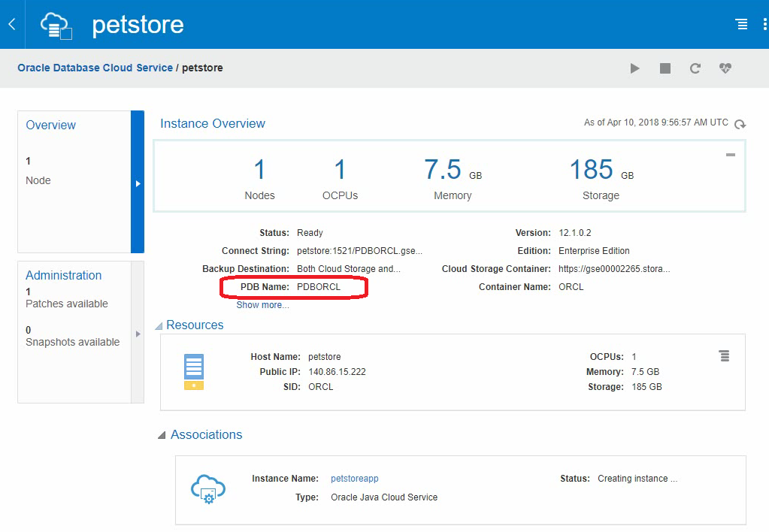The width and height of the screenshot is (769, 532).
Task: Click the Nodes count metric
Action: tap(259, 179)
